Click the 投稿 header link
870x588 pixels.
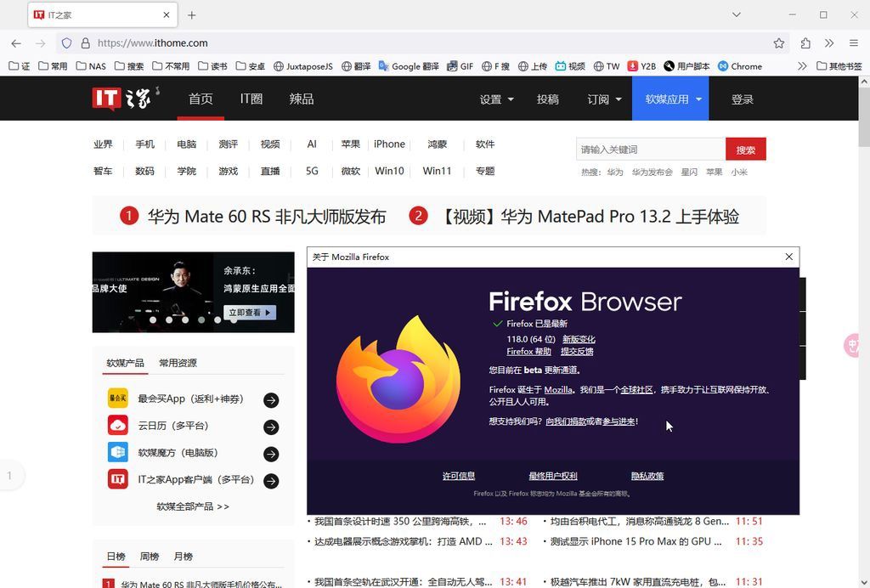tap(548, 99)
